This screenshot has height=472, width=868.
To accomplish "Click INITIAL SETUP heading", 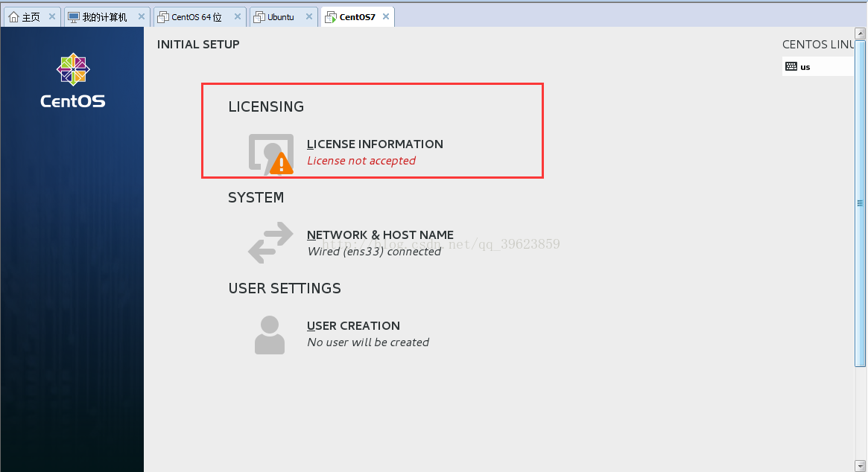I will tap(198, 44).
